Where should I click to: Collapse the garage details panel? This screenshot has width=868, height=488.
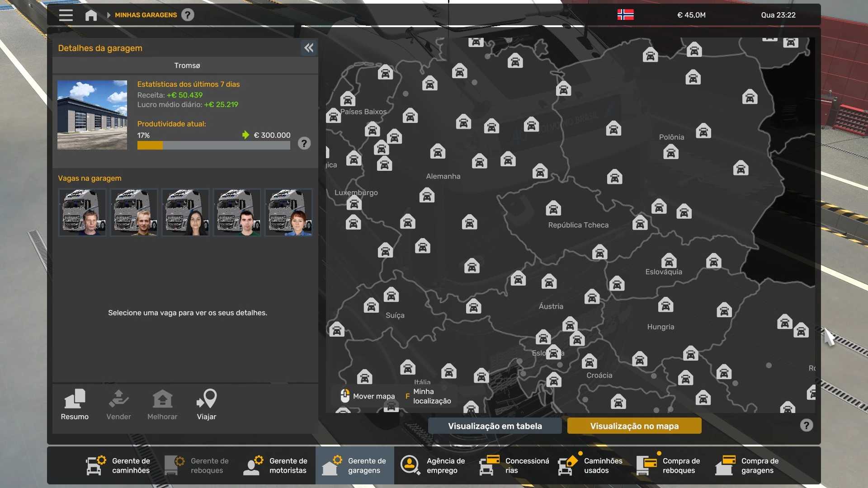click(x=309, y=48)
